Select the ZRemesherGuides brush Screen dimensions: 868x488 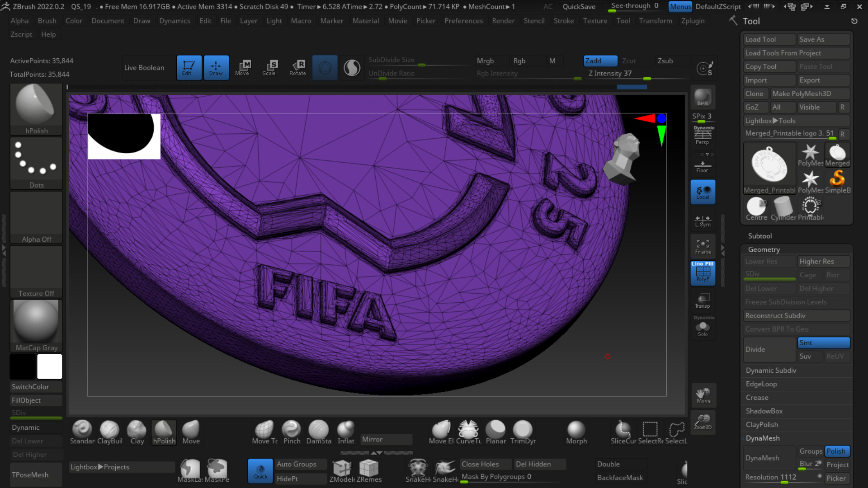[x=369, y=471]
